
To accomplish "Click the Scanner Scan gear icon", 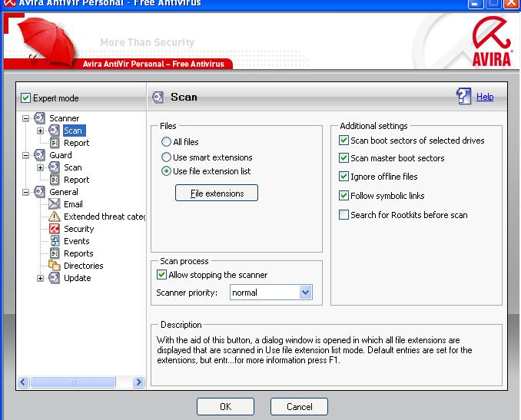I will (54, 131).
